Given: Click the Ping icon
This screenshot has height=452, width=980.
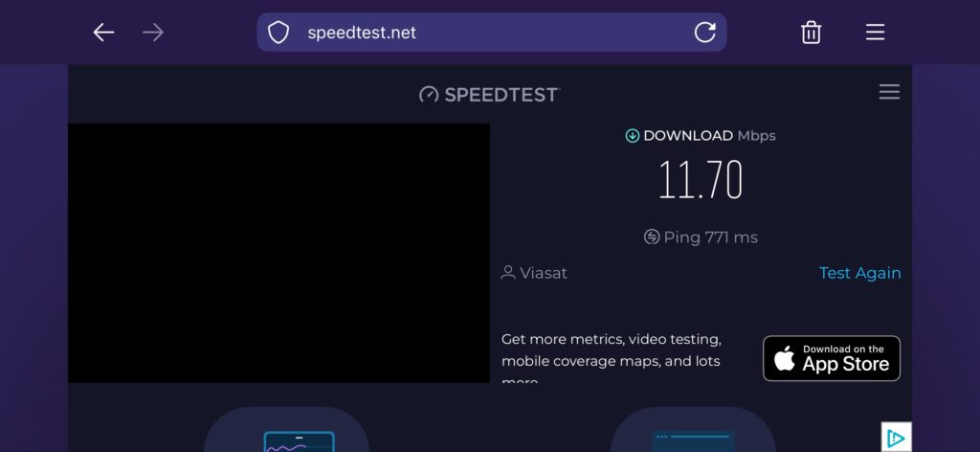Looking at the screenshot, I should tap(652, 237).
